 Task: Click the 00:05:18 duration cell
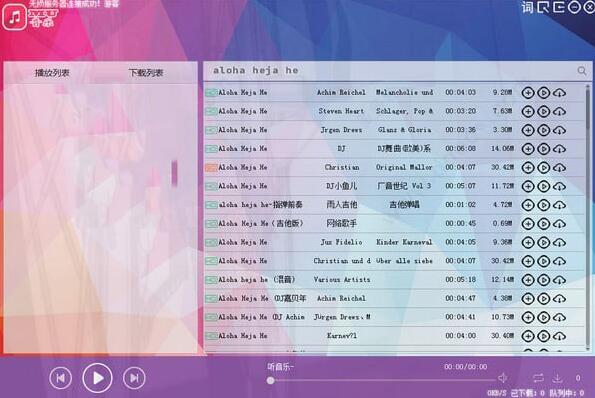[460, 280]
